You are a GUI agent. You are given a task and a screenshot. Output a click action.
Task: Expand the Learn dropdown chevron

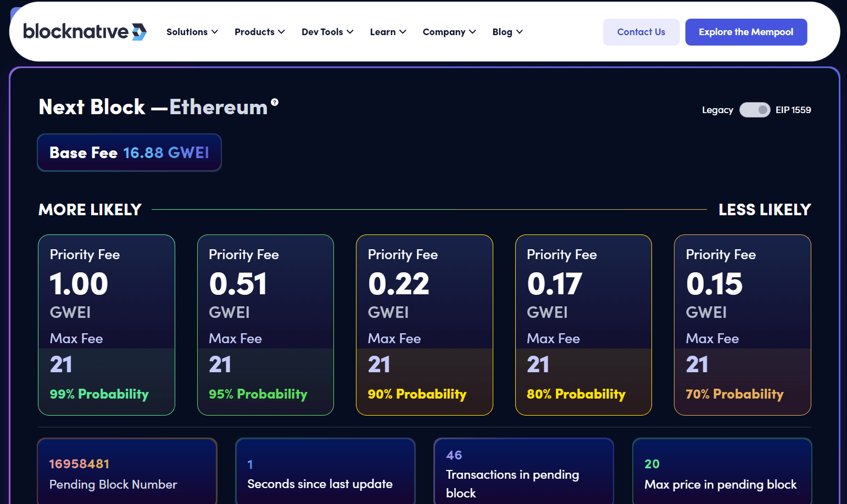[x=403, y=32]
